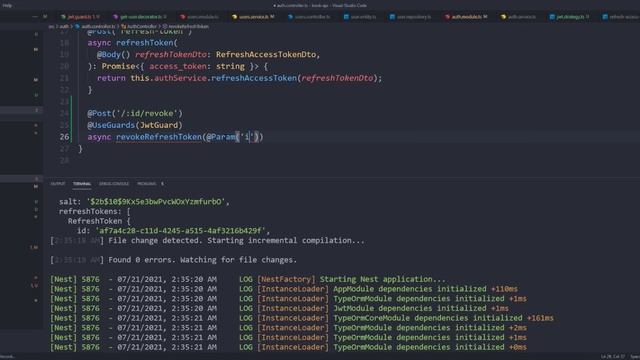The height and width of the screenshot is (360, 640).
Task: Switch to the jwt.guard.ts editor tab
Action: pos(80,17)
